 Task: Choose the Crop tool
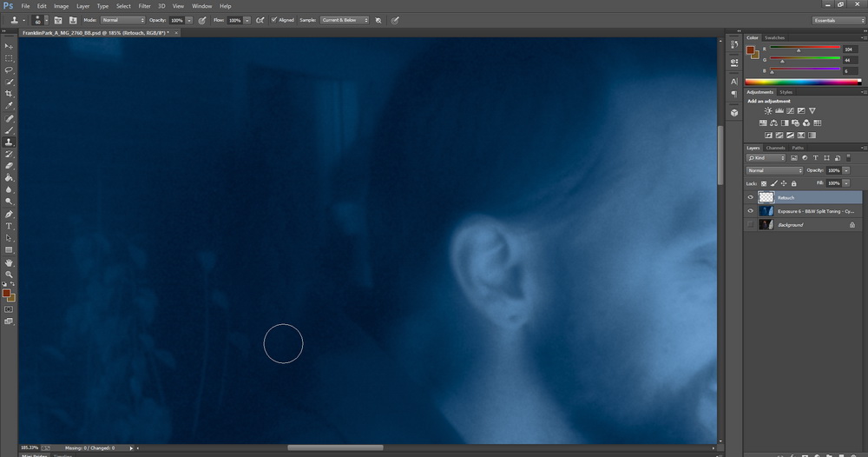(9, 94)
